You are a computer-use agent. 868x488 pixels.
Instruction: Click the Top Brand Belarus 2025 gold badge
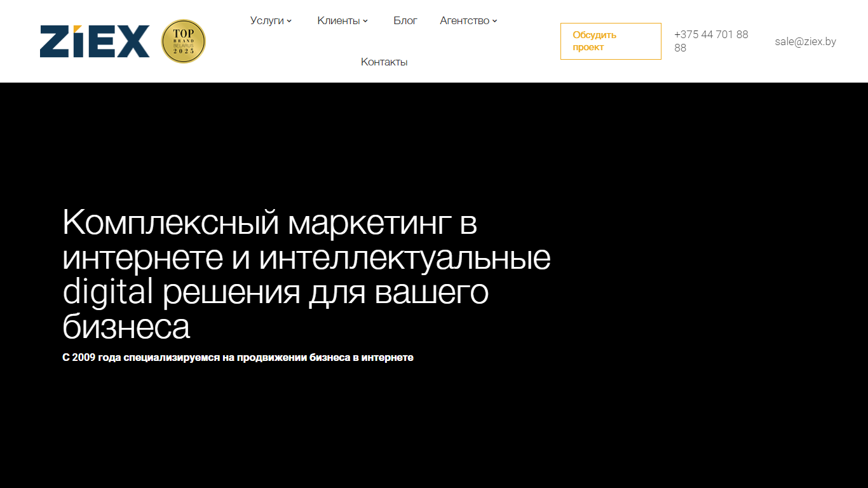(183, 41)
